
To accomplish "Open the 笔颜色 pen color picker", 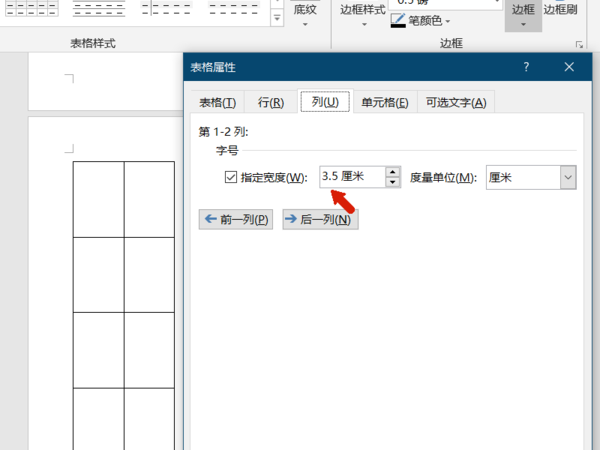I will (x=421, y=21).
